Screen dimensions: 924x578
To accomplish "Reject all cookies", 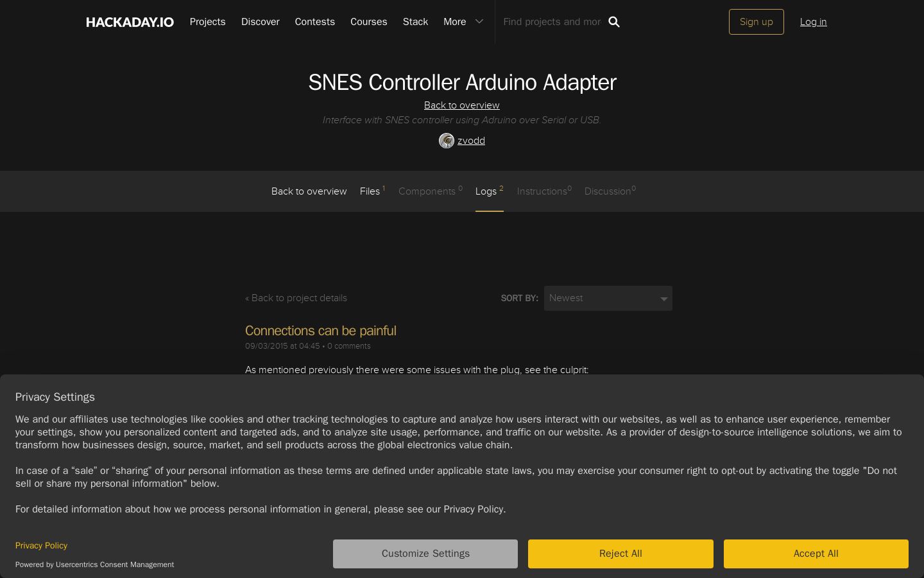I will (x=620, y=554).
